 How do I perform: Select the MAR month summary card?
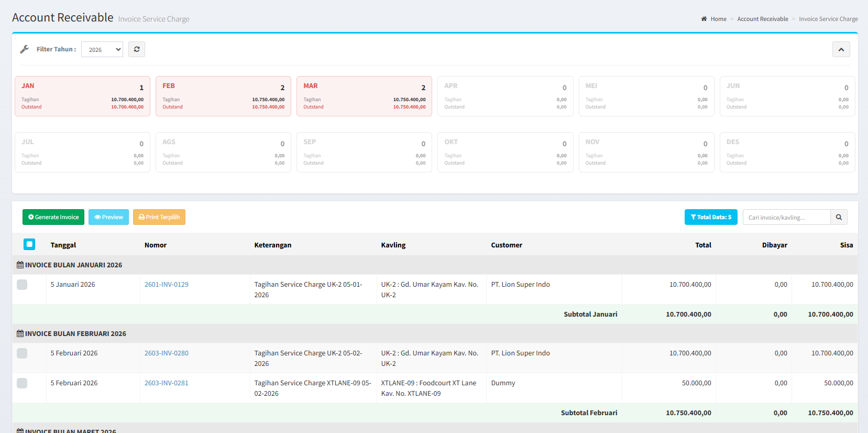pyautogui.click(x=364, y=96)
